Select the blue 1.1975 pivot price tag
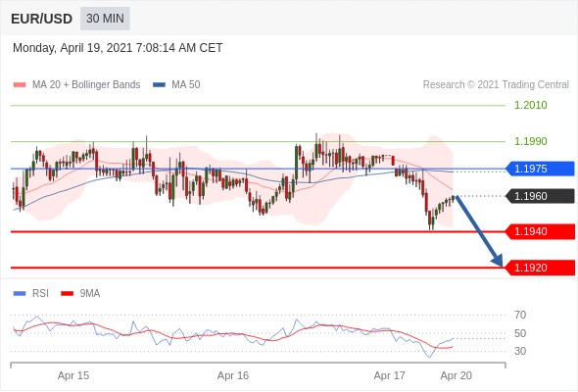The height and width of the screenshot is (392, 578). pyautogui.click(x=540, y=169)
